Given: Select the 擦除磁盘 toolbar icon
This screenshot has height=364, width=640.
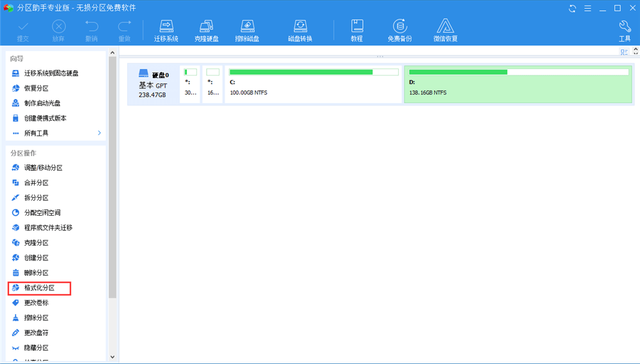Looking at the screenshot, I should 247,30.
